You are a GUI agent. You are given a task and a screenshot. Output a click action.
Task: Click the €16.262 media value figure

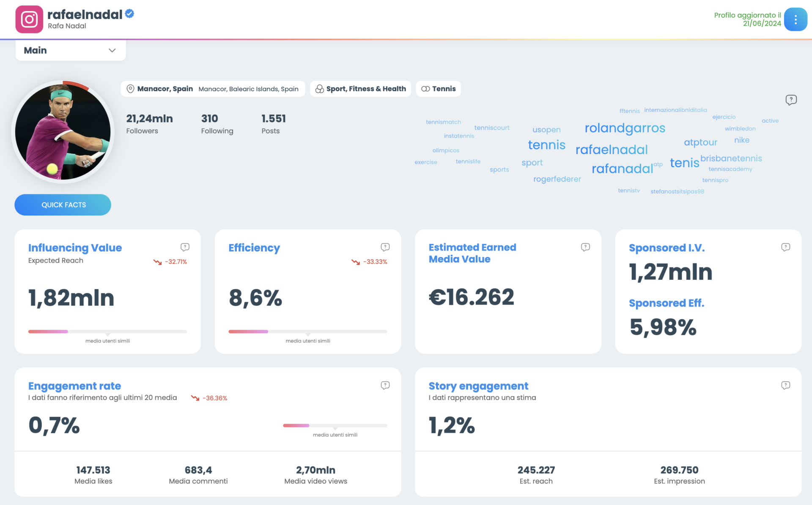click(x=471, y=297)
